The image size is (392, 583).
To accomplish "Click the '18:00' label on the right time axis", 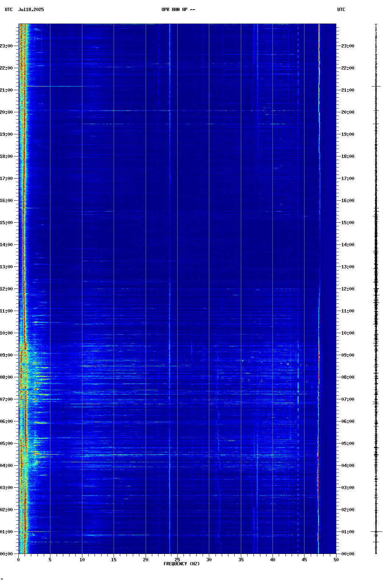I will pos(348,156).
